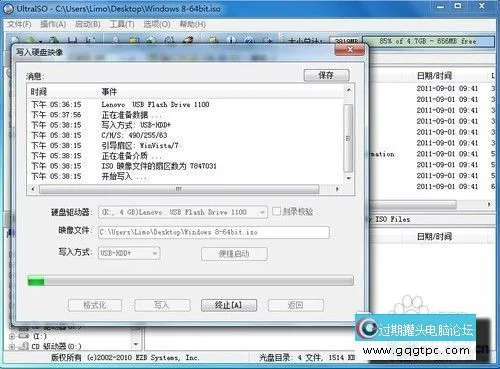This screenshot has width=500, height=369.
Task: Click the 'ISO Files' pane label
Action: pos(393,219)
